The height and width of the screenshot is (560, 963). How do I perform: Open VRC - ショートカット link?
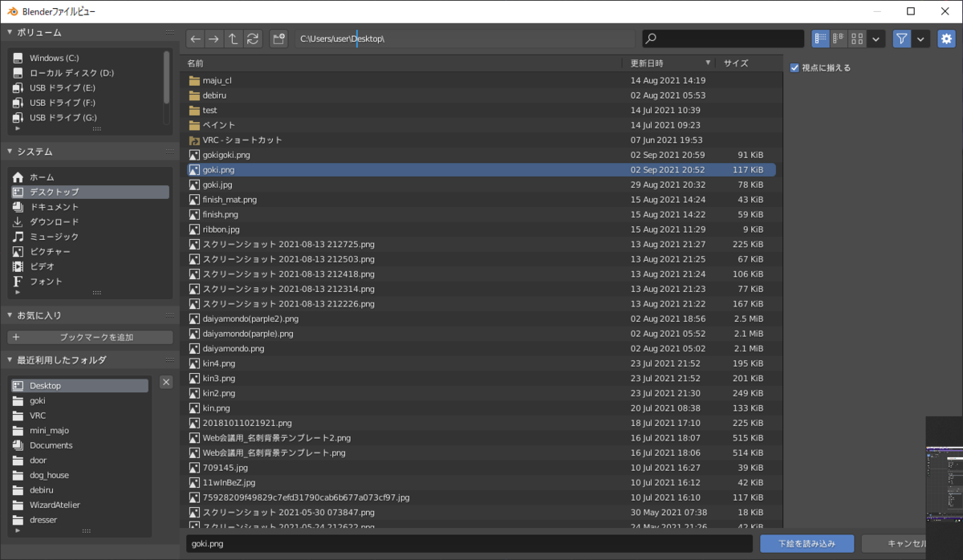[481, 140]
